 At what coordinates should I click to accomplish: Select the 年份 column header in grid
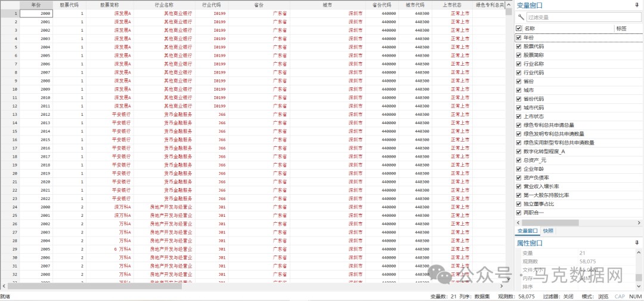pos(36,5)
